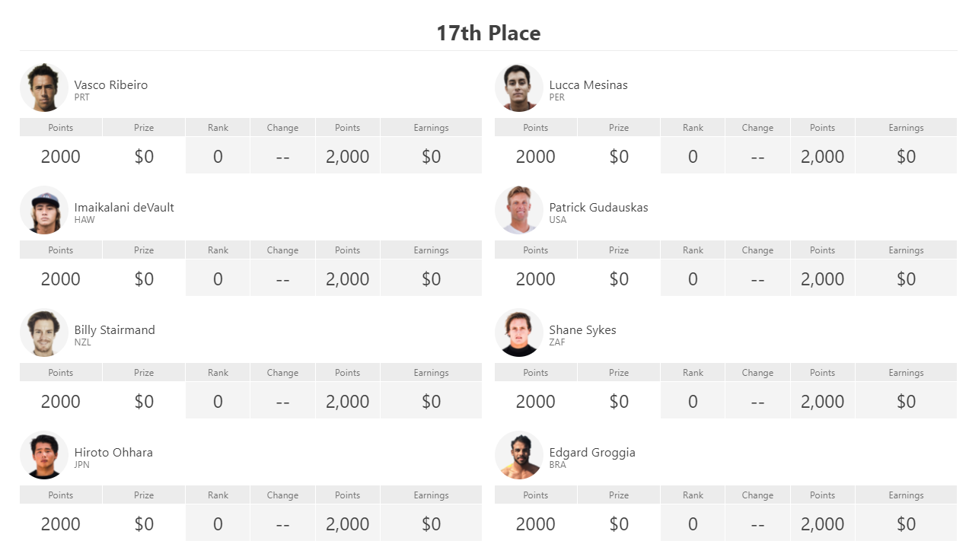Follow the Shane Sykes name link
969x560 pixels.
tap(582, 329)
